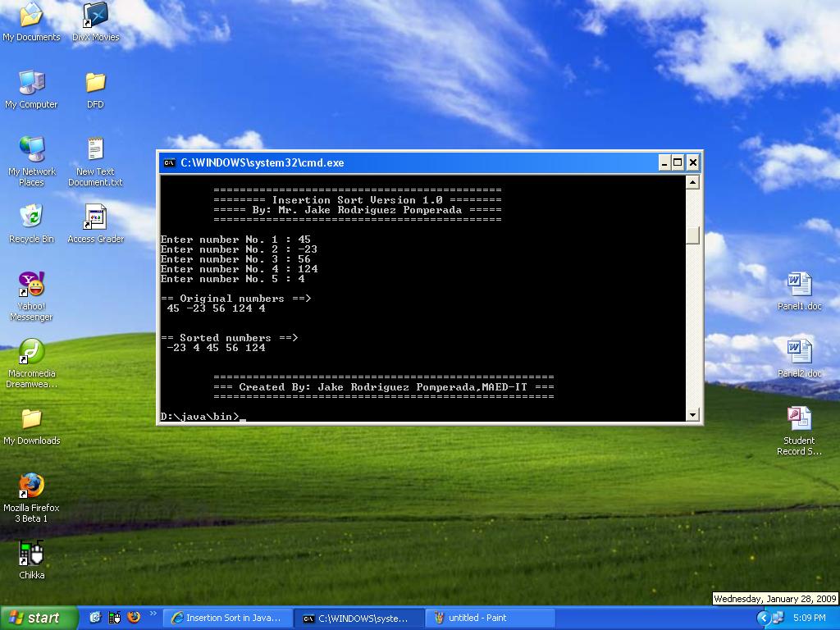Open the cmd.exe window system menu icon

[x=169, y=163]
